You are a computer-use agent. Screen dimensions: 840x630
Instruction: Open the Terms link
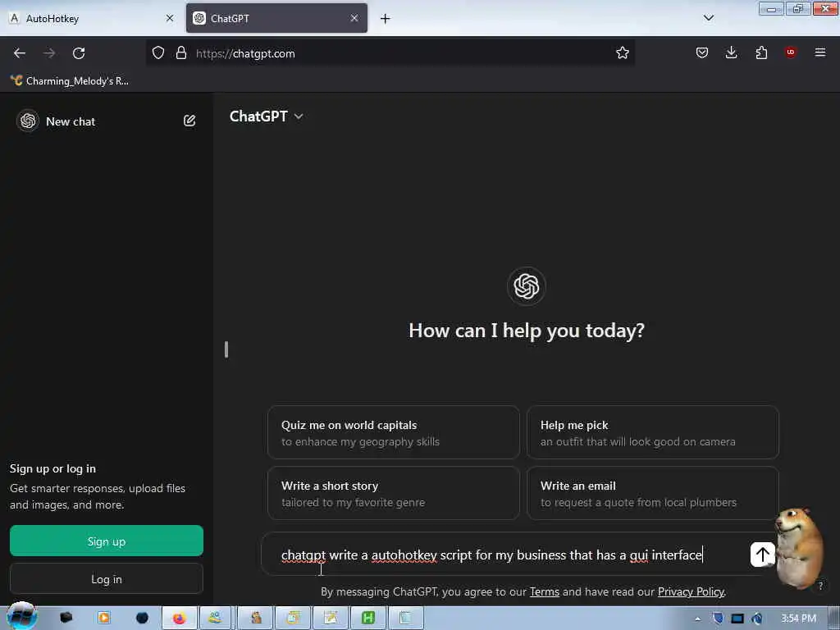pyautogui.click(x=545, y=591)
